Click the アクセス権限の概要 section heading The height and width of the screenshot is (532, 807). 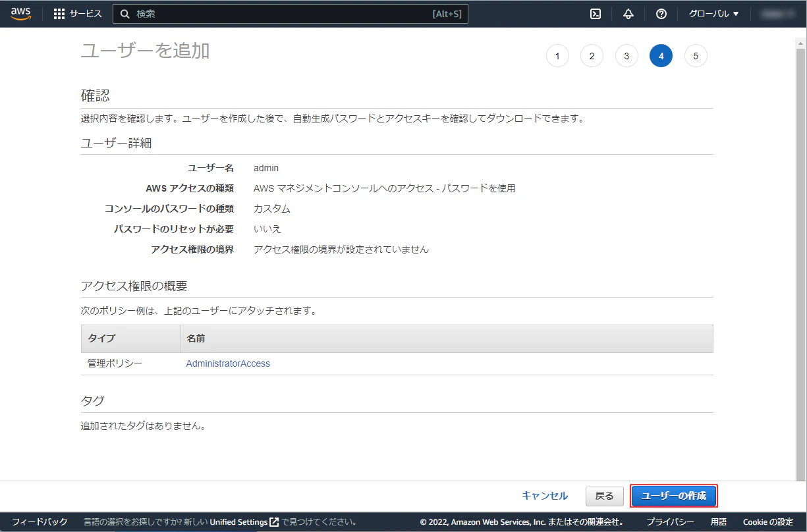(x=134, y=286)
